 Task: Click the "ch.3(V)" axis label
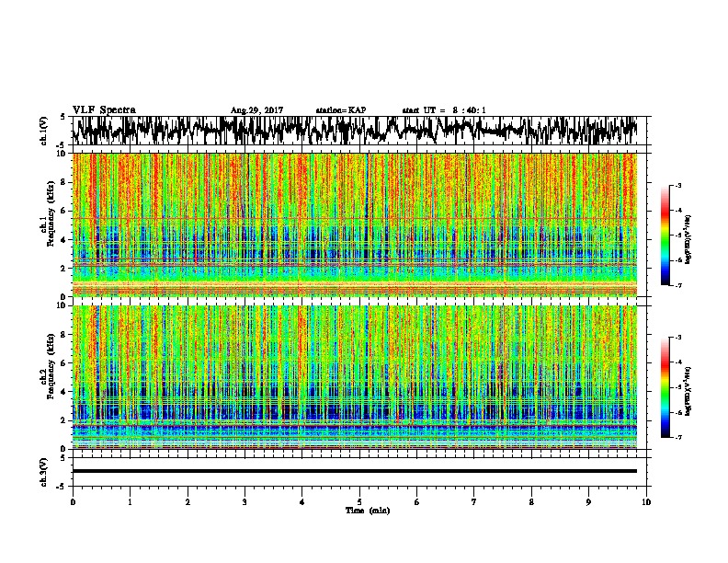click(44, 472)
